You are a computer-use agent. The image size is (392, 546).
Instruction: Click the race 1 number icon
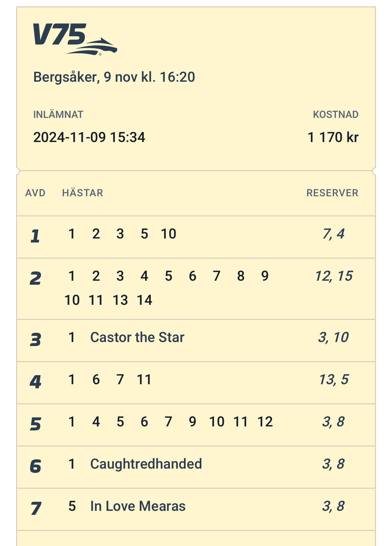pos(35,236)
